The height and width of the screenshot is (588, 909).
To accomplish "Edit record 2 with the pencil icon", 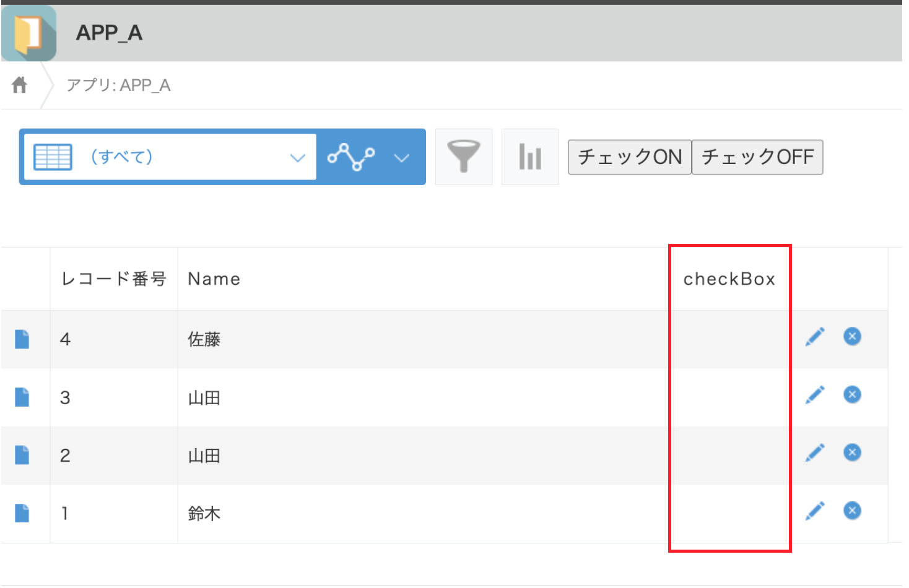I will coord(815,452).
